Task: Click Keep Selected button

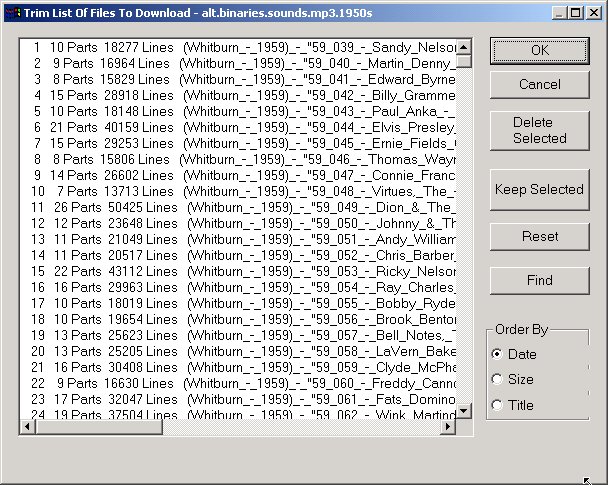Action: coord(539,190)
